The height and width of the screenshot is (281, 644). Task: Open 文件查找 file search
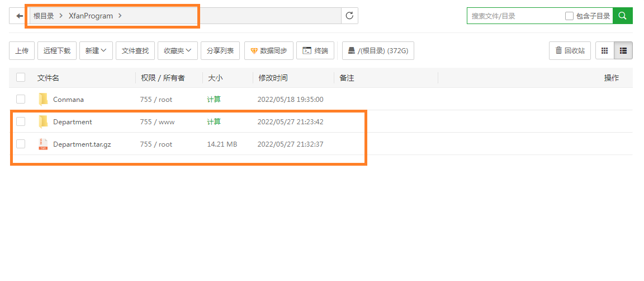point(135,50)
